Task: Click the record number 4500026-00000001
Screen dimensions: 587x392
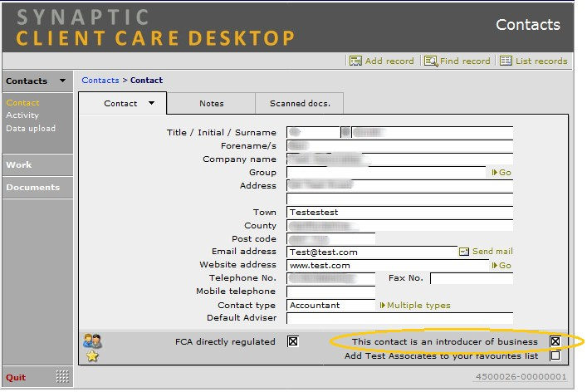Action: pos(521,377)
